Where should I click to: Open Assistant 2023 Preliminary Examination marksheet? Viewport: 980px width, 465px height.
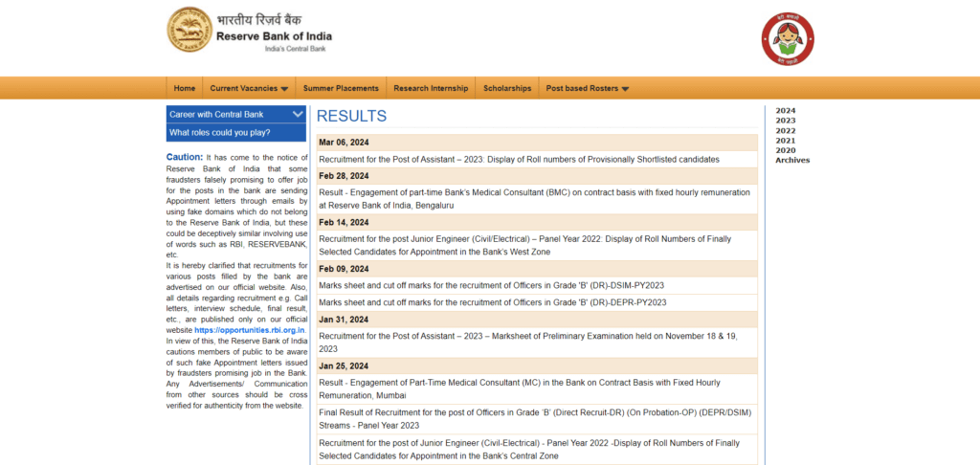click(x=528, y=343)
